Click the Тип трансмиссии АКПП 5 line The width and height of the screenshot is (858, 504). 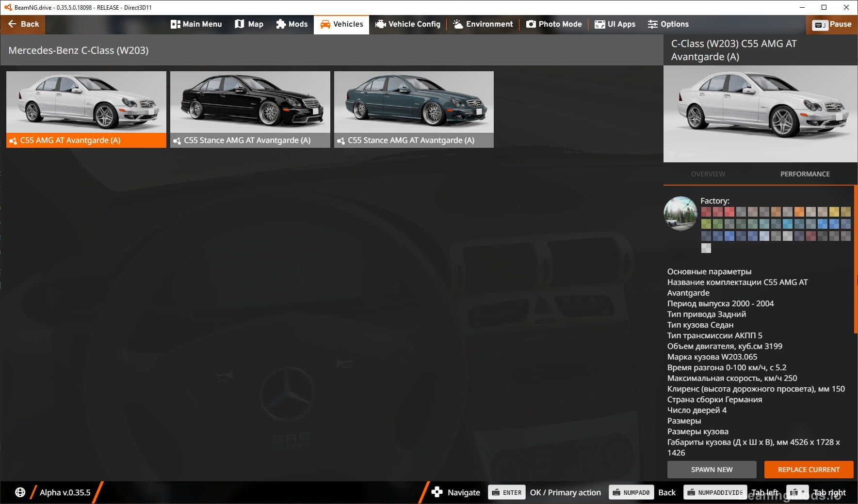[x=715, y=335]
